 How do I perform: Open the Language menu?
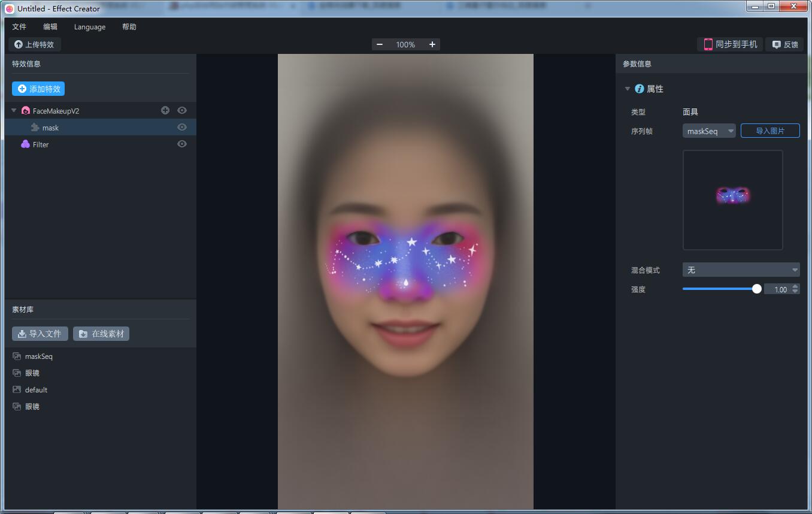[89, 26]
